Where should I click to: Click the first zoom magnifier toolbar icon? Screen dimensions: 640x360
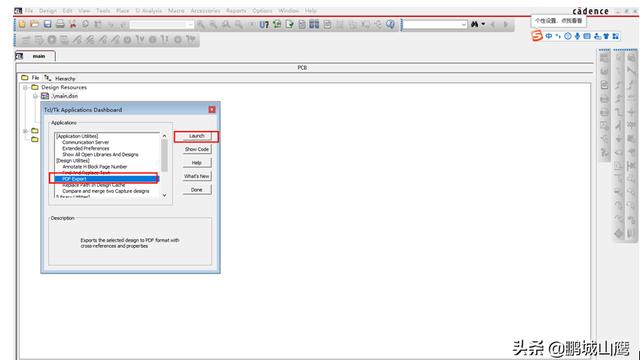coord(201,24)
